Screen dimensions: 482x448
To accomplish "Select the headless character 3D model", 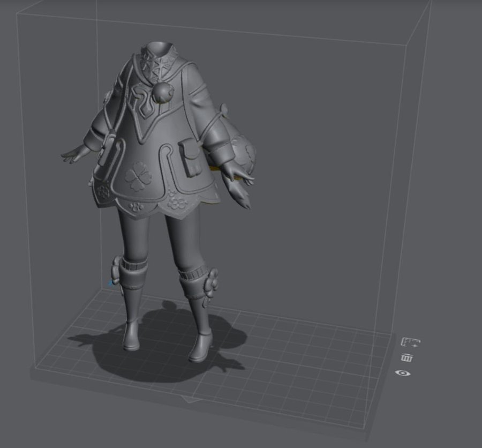I will [159, 201].
